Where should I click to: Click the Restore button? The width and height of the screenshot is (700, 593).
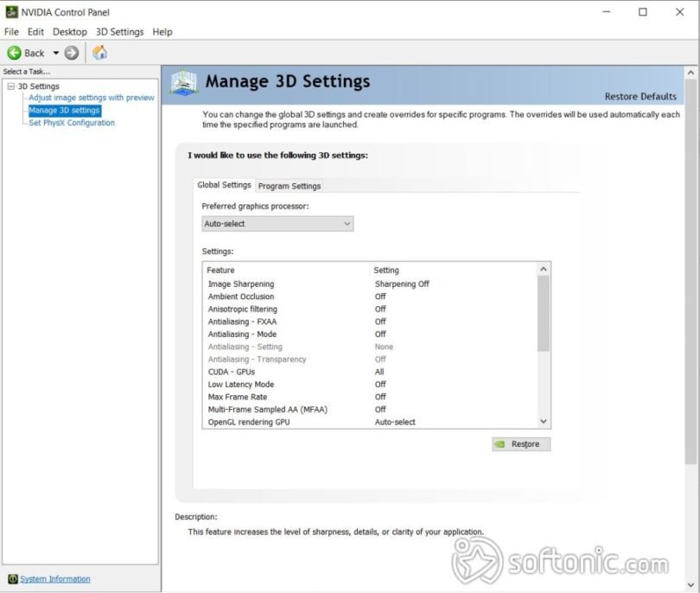coord(521,443)
